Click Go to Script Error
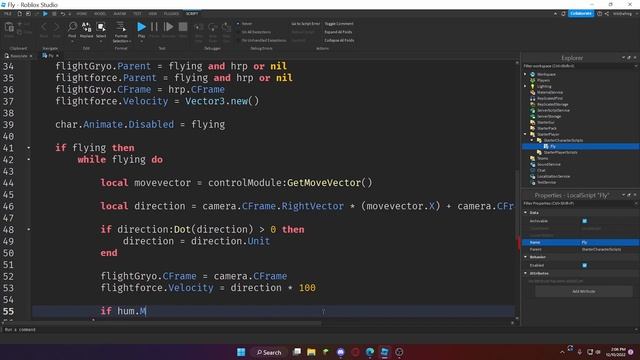The width and height of the screenshot is (640, 360). tap(305, 24)
